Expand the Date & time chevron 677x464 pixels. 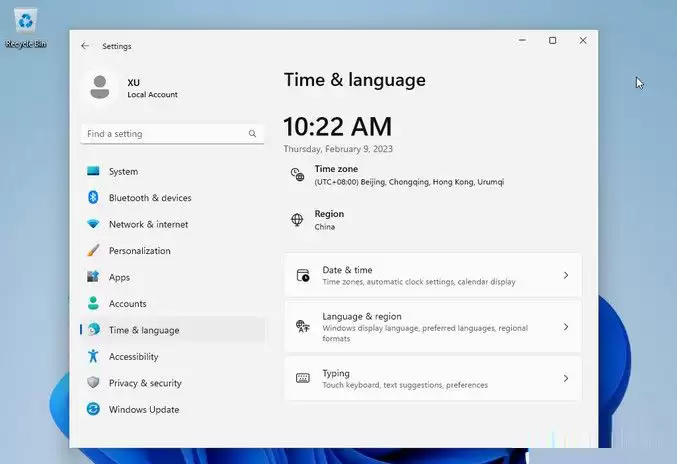tap(566, 275)
